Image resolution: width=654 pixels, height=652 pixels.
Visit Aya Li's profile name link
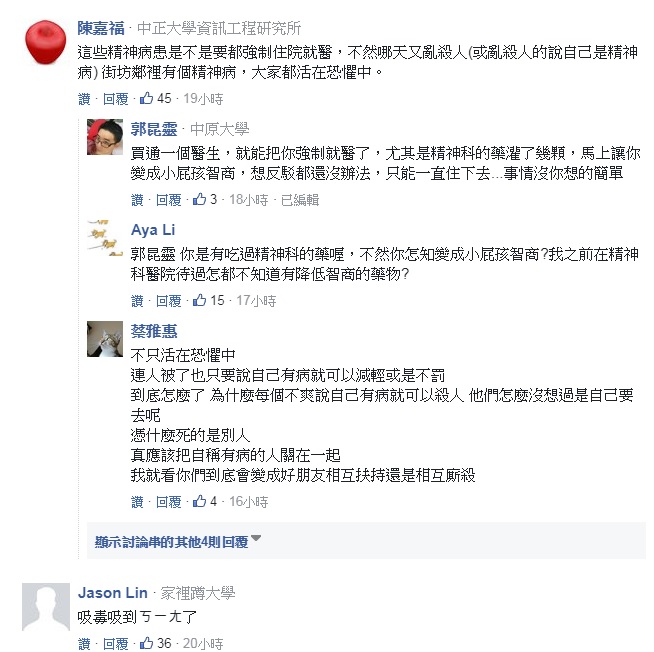(153, 230)
